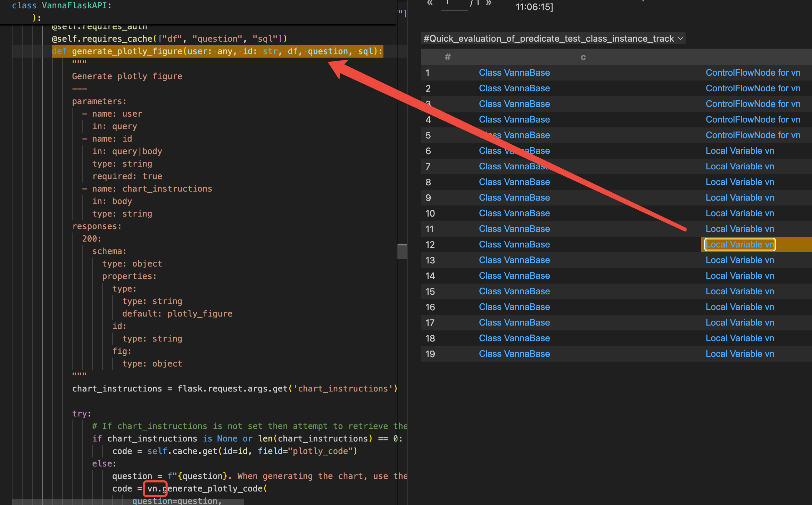Open Class VannaBase link in row 10

coord(514,213)
